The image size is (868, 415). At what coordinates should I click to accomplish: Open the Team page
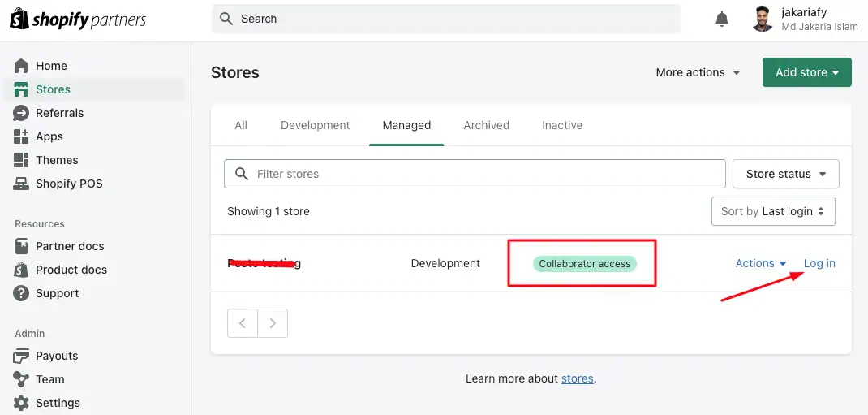click(x=49, y=379)
